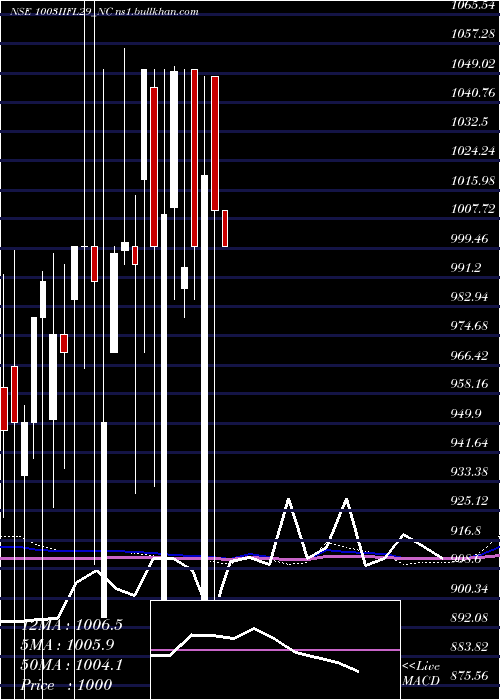Click the Price : 1000 readout
Screen dimensions: 500x700
pos(67,685)
